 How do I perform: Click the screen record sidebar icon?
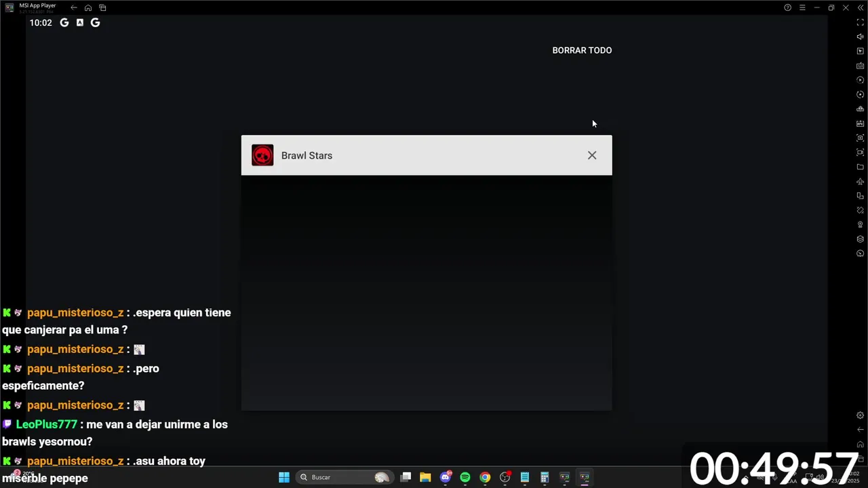[861, 152]
